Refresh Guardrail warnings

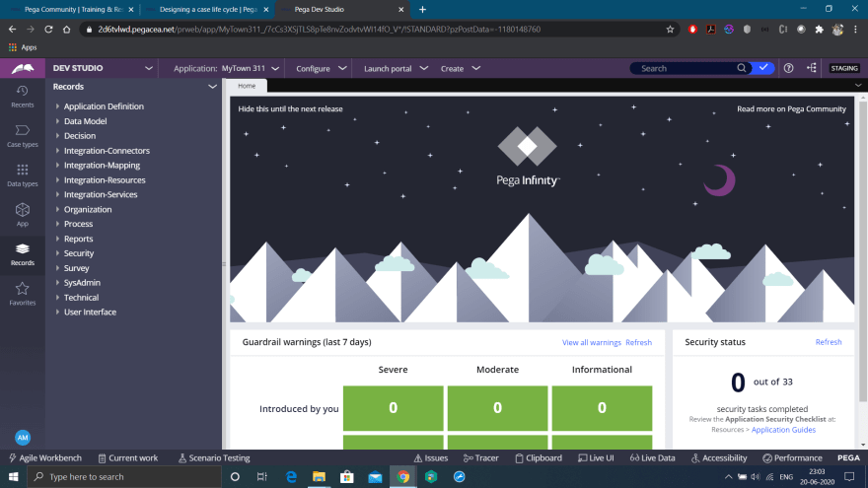[x=638, y=342]
